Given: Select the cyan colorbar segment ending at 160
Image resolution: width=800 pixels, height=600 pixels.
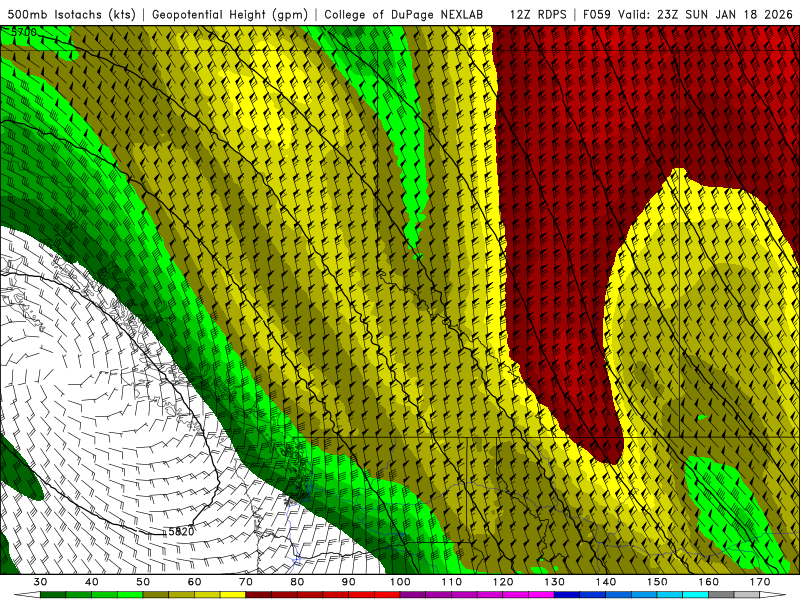Looking at the screenshot, I should [x=696, y=595].
